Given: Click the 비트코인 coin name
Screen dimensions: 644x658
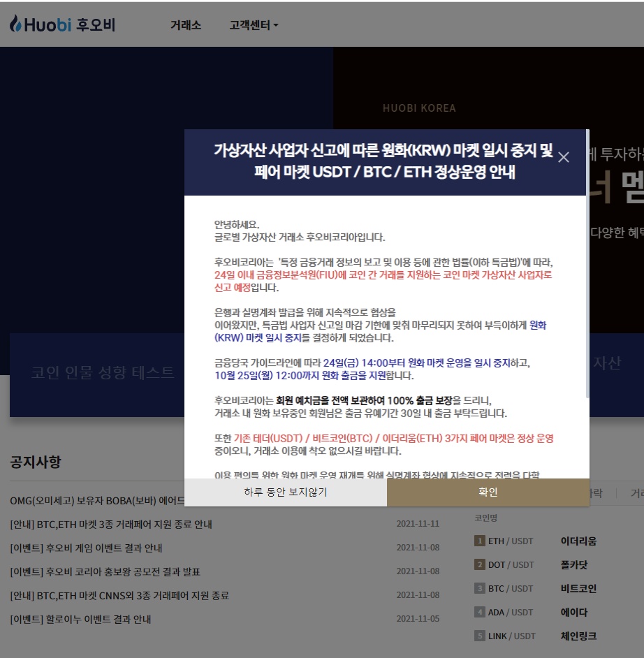Looking at the screenshot, I should coord(578,588).
